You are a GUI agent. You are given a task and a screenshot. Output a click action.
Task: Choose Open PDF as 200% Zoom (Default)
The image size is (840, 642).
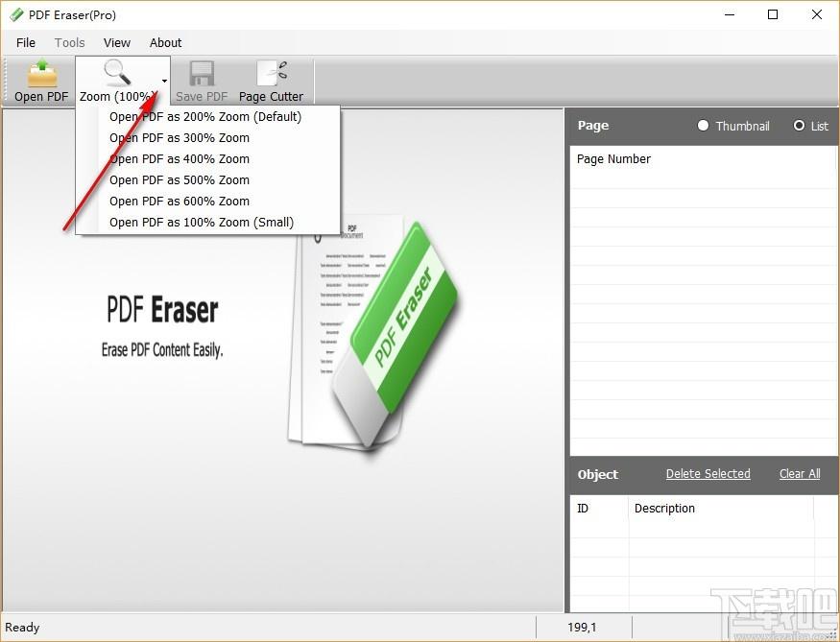click(205, 117)
